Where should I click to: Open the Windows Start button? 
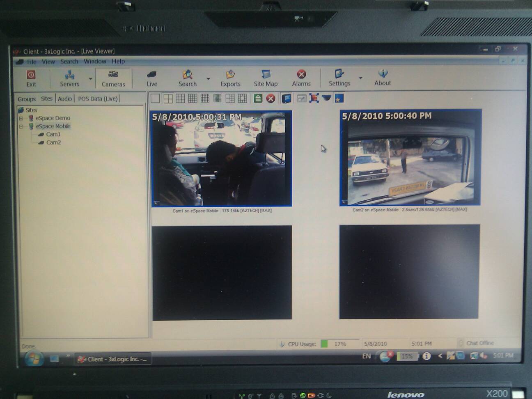(34, 358)
